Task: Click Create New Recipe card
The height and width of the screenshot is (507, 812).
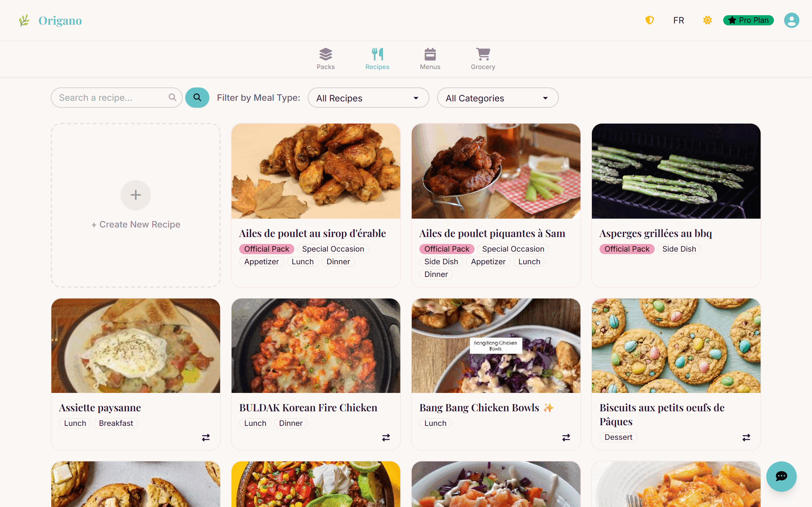Action: (x=135, y=205)
